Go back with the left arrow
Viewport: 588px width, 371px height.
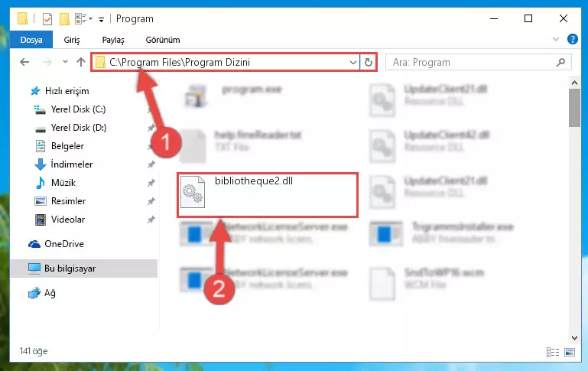pos(24,62)
